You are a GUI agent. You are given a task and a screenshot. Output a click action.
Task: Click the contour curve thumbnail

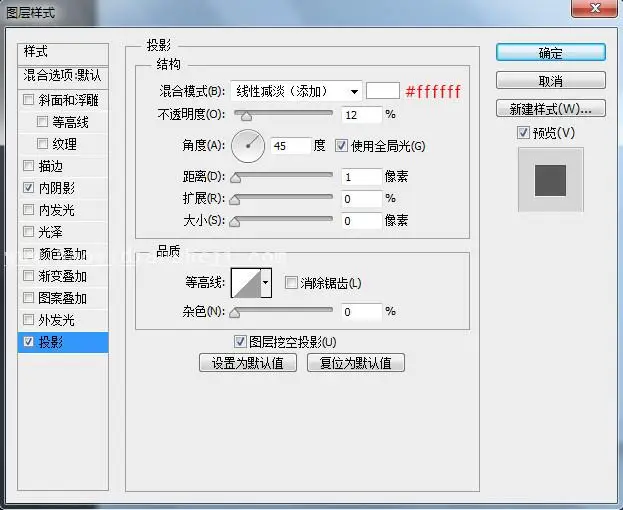pyautogui.click(x=246, y=283)
